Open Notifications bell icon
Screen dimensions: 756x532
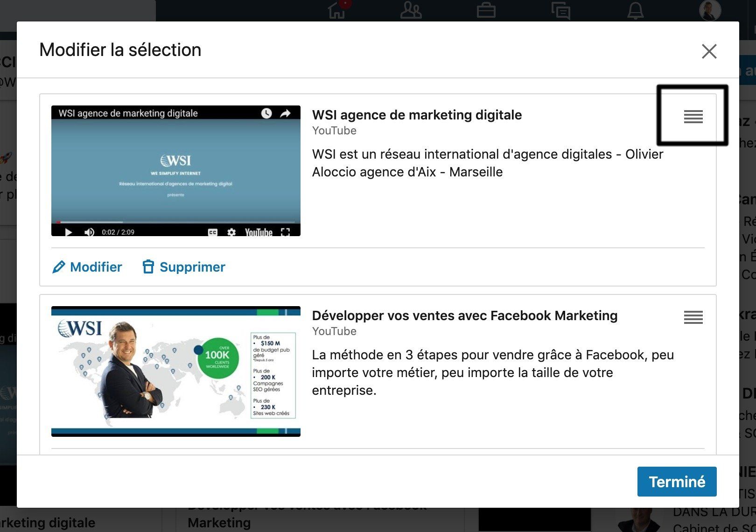click(635, 10)
